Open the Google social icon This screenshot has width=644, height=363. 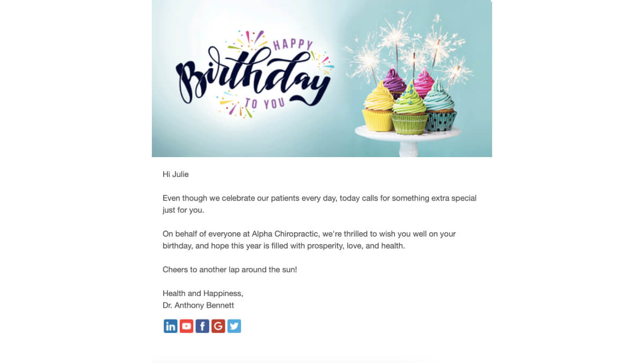(218, 326)
